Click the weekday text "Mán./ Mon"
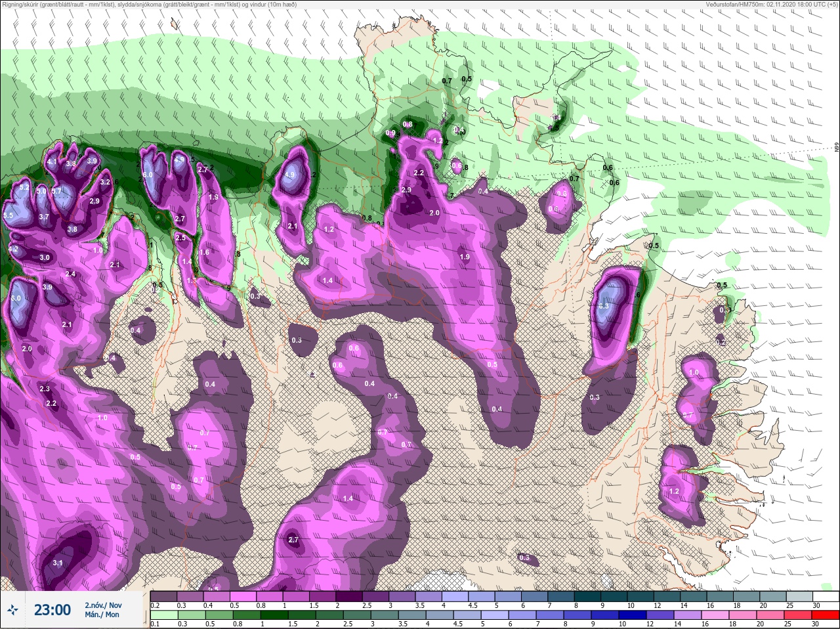Viewport: 840px width, 629px height. 102,615
